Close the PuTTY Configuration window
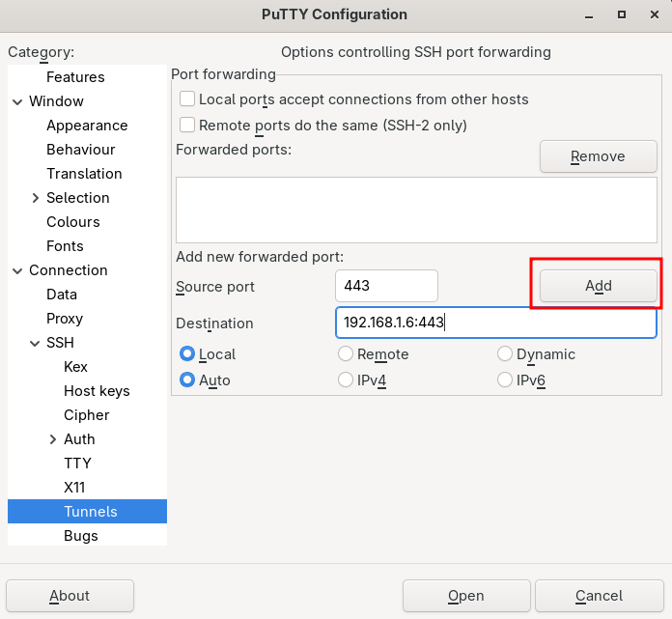 pos(655,15)
